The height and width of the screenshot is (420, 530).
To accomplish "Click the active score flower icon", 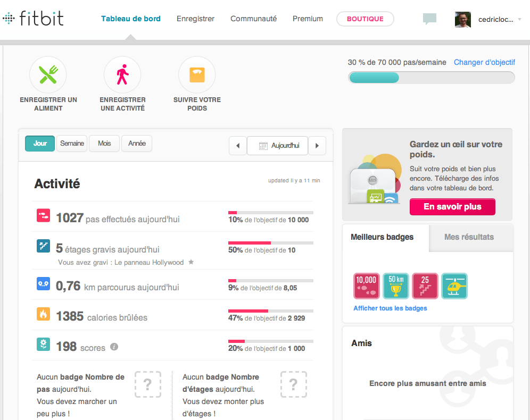I will pos(43,345).
